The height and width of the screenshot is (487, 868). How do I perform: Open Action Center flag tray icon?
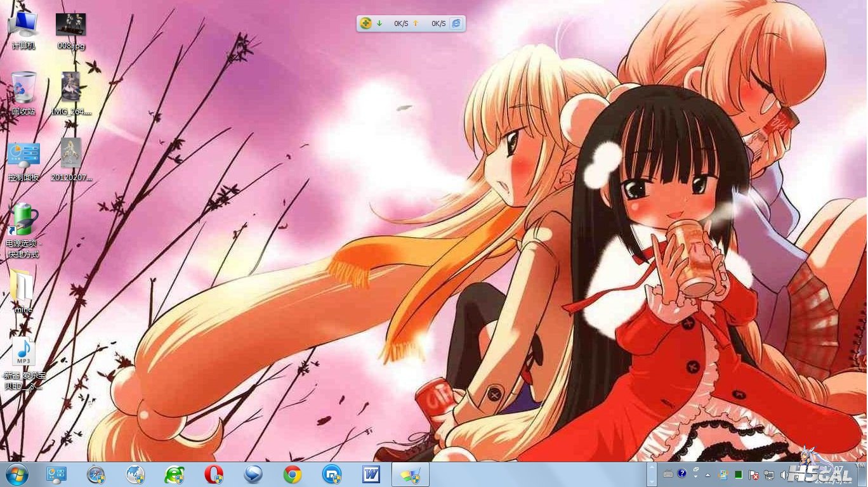coord(754,474)
